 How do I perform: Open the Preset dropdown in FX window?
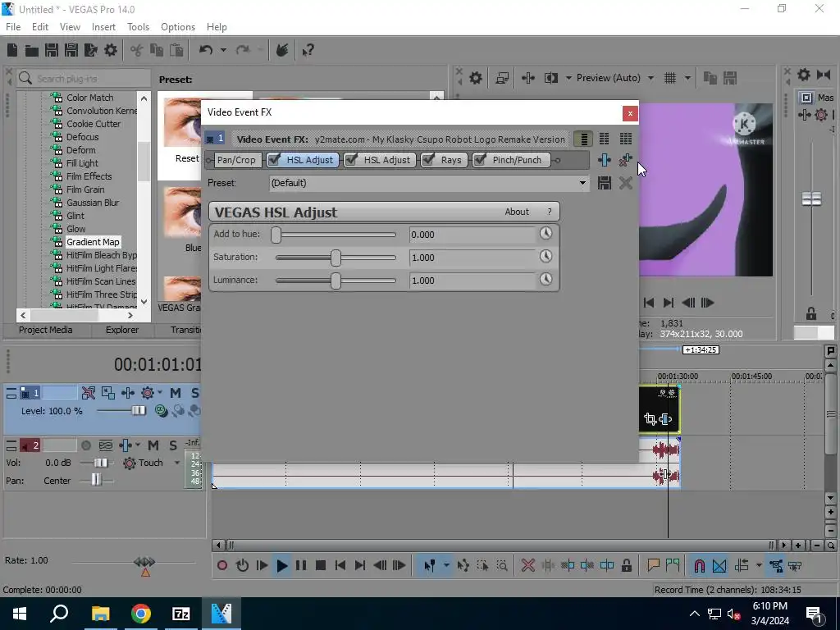click(582, 183)
